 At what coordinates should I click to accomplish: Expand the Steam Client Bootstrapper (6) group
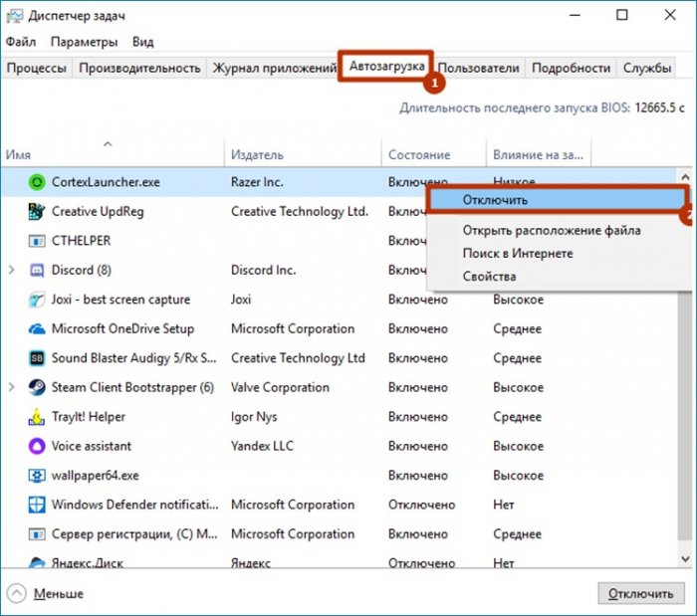(x=12, y=387)
